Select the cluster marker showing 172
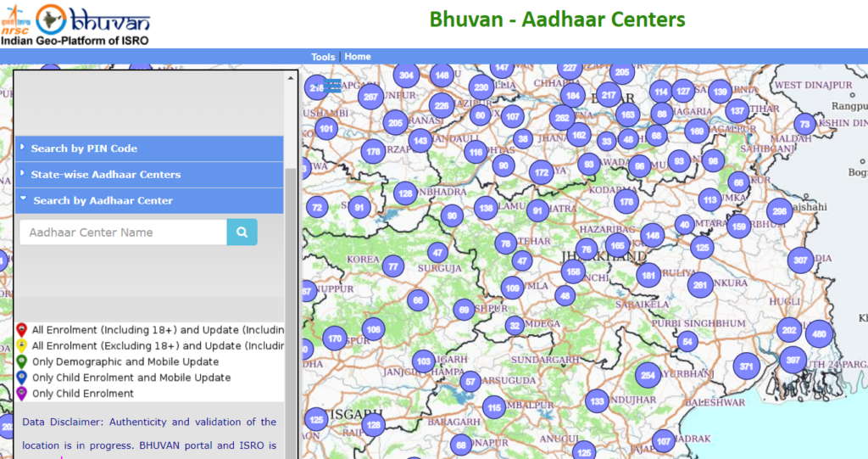The width and height of the screenshot is (868, 459). click(542, 172)
